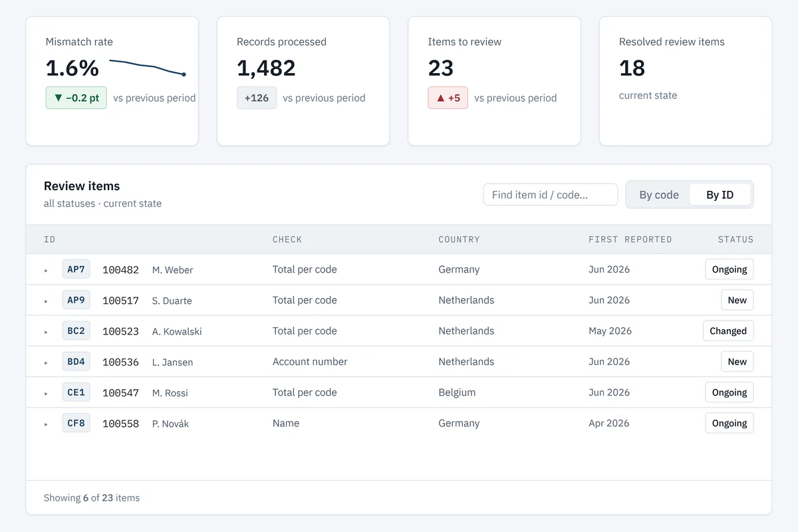Select the name A. Kowalski
The height and width of the screenshot is (532, 798).
click(x=177, y=331)
